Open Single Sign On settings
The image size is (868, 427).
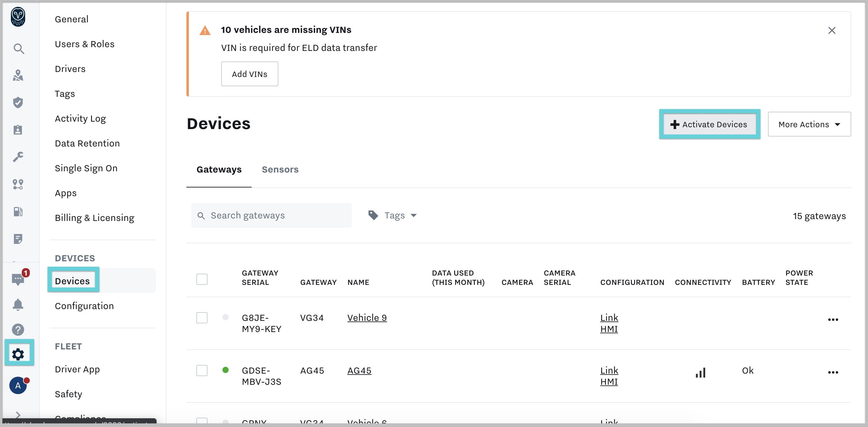(86, 168)
